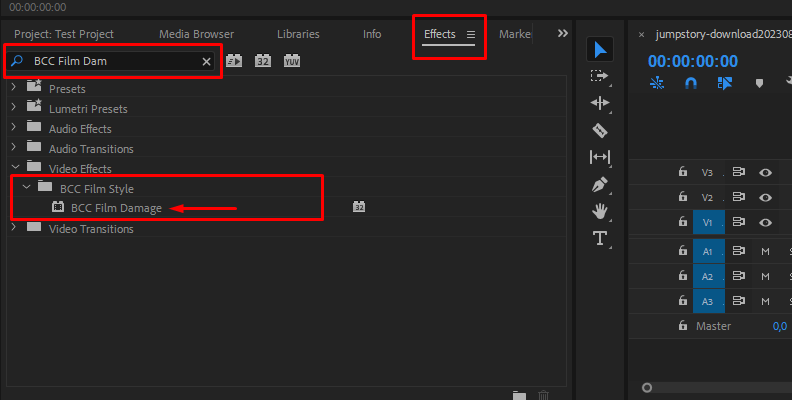Viewport: 792px width, 400px height.
Task: Click the timeline playhead timecode 00:00:00:00
Action: click(692, 61)
